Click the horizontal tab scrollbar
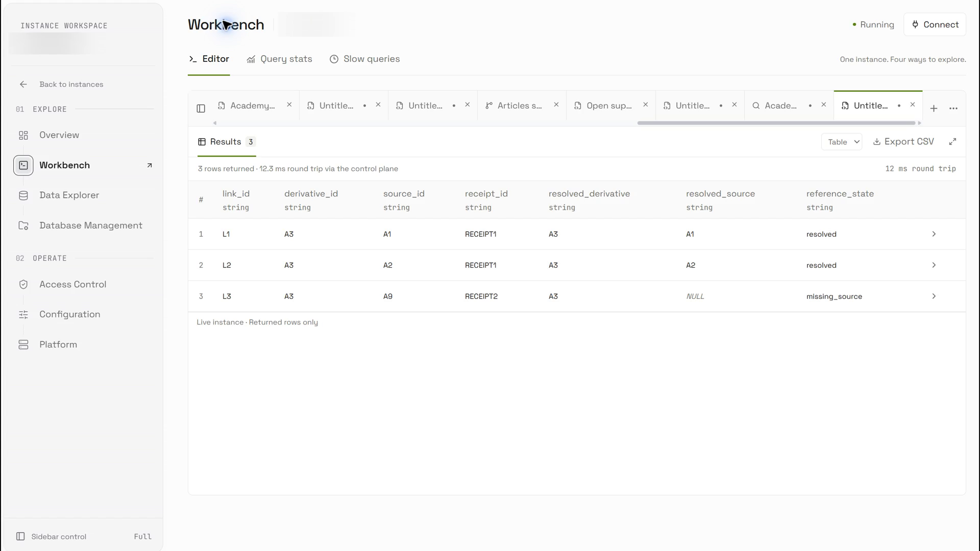This screenshot has width=980, height=551. pyautogui.click(x=776, y=123)
